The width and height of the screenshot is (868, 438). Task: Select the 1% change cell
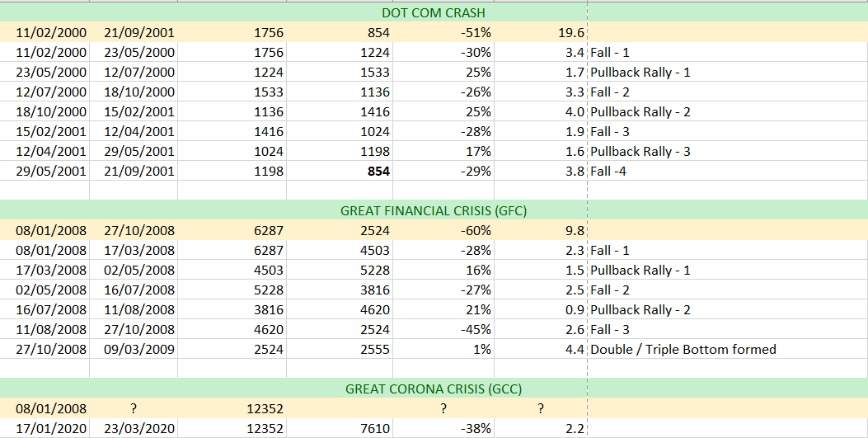[x=482, y=350]
